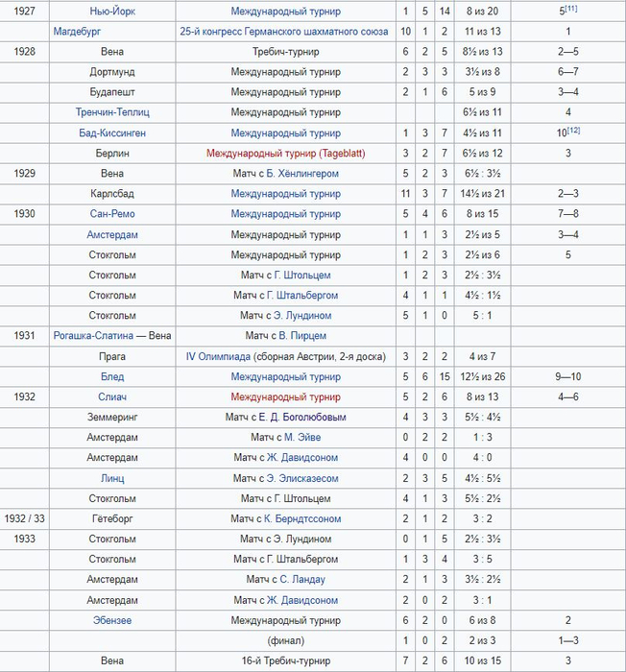This screenshot has width=626, height=672.
Task: Select the Карлсбад city cell
Action: tap(112, 193)
